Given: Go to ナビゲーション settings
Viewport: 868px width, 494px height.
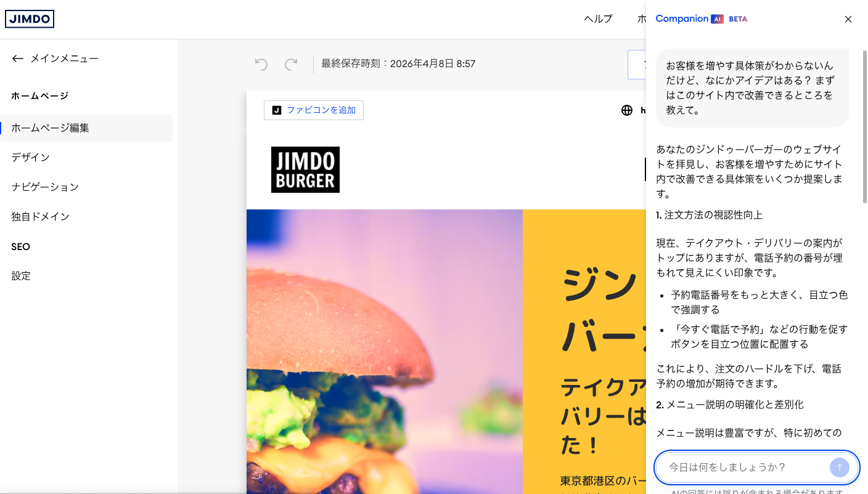Looking at the screenshot, I should pyautogui.click(x=45, y=187).
